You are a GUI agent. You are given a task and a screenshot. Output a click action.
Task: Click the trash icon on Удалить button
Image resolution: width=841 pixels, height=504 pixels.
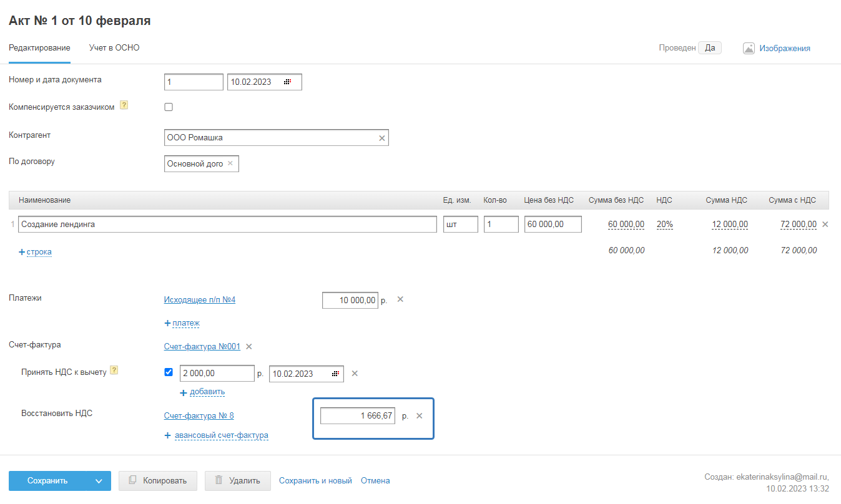coord(219,480)
